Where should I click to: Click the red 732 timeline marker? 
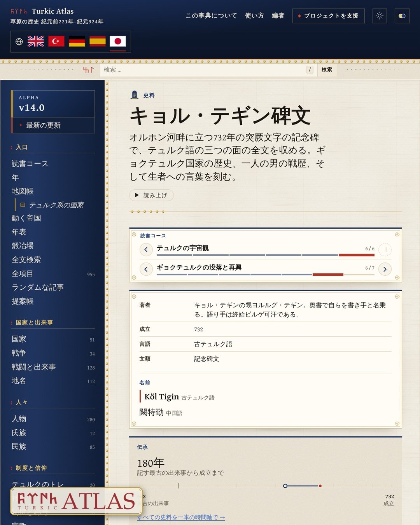pyautogui.click(x=320, y=486)
